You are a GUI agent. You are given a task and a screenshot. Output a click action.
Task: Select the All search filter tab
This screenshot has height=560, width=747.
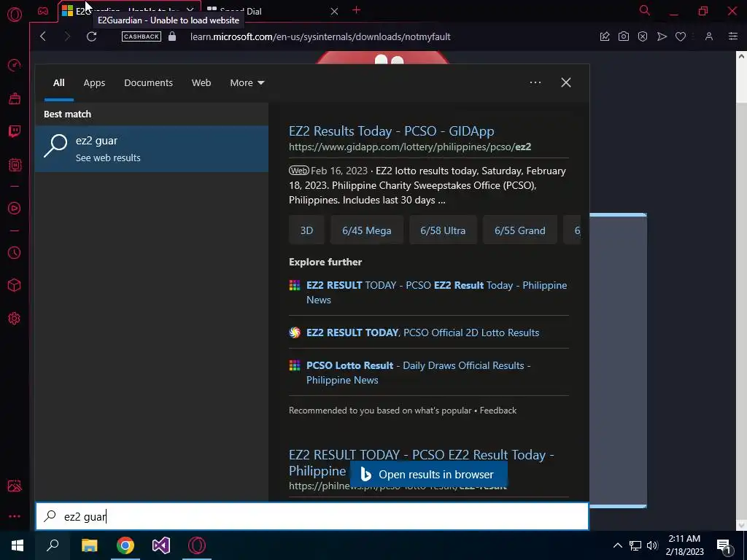(x=59, y=83)
